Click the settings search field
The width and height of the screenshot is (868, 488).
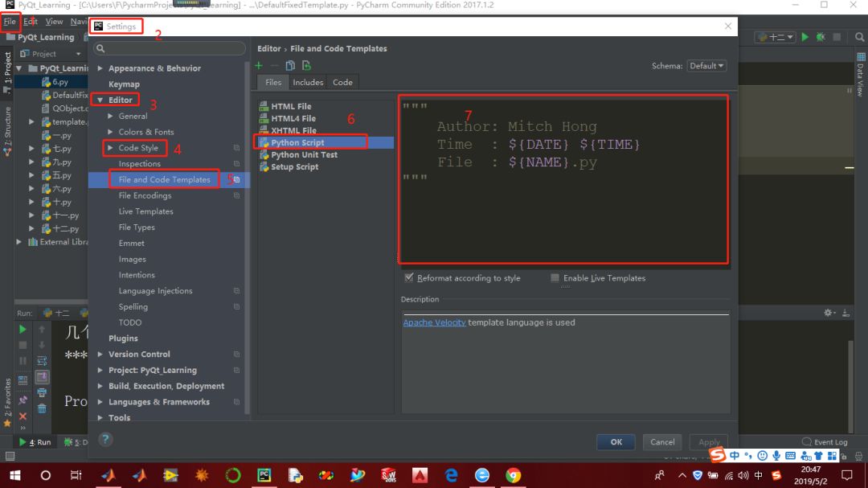click(x=170, y=48)
